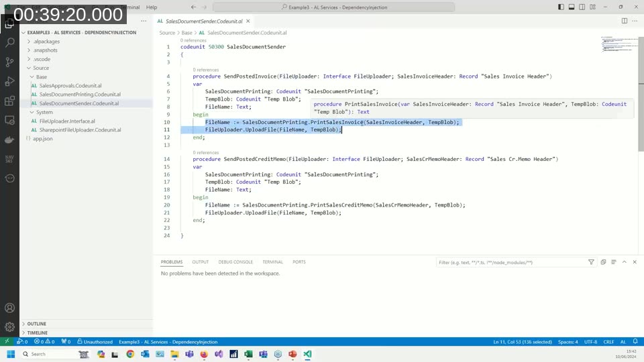Click the Problems filter funnel icon
The height and width of the screenshot is (362, 644).
click(591, 262)
